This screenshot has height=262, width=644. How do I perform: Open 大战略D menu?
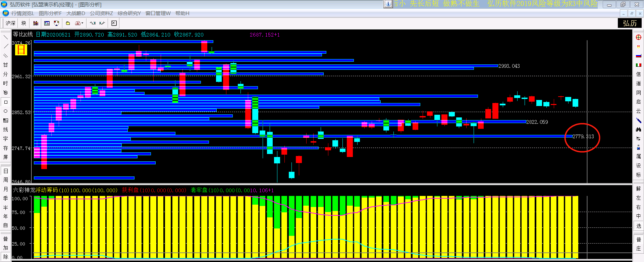click(76, 13)
